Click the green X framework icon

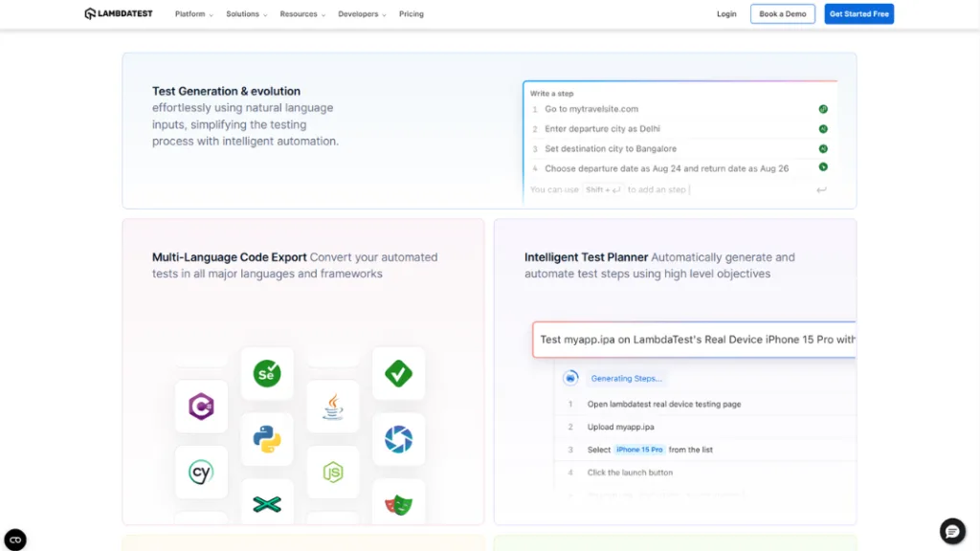point(267,503)
